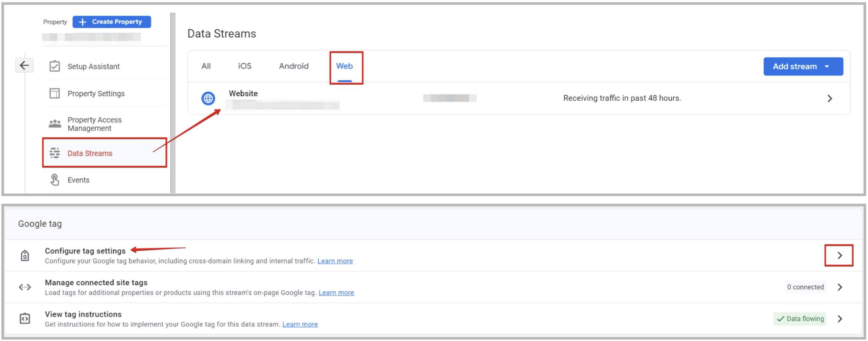Click the Property label above sidebar

[x=55, y=22]
